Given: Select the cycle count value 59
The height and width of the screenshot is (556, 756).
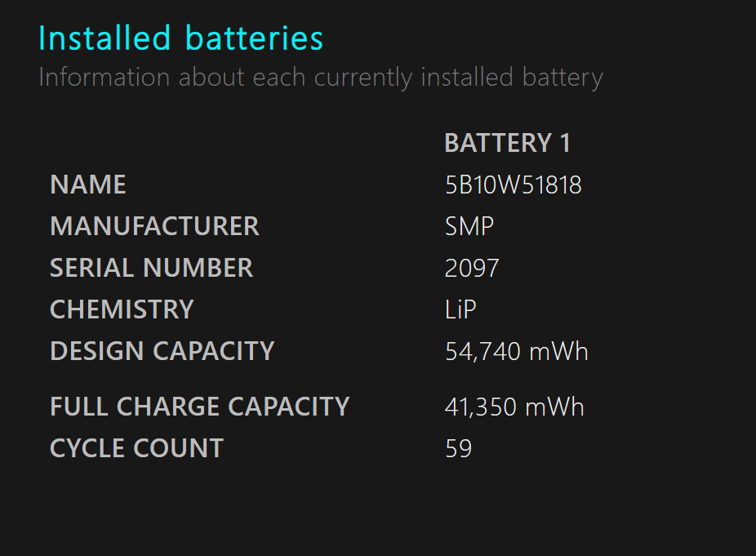Looking at the screenshot, I should coord(459,448).
